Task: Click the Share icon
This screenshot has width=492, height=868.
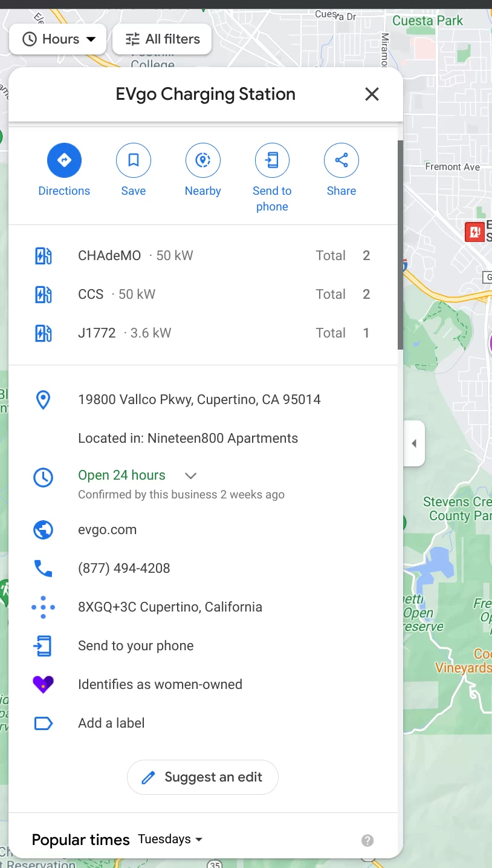Action: (341, 160)
